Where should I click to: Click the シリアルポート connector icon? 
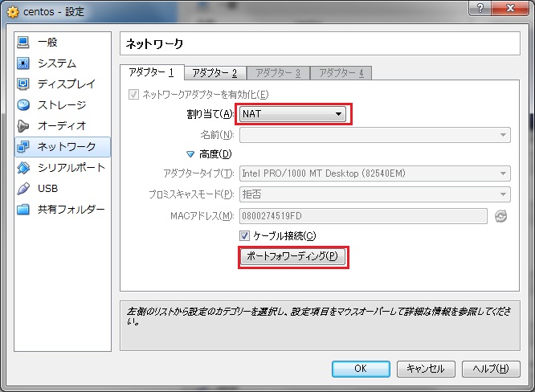(23, 168)
